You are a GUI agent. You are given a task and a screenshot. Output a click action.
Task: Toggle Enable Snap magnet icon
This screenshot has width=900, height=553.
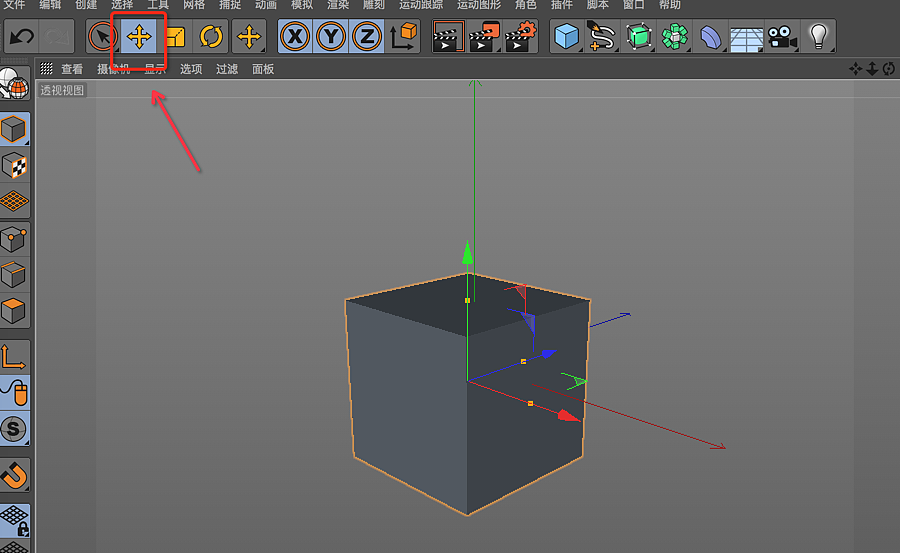14,475
